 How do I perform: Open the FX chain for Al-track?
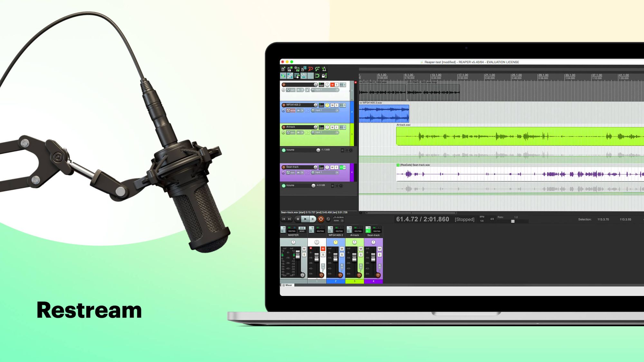click(x=342, y=127)
